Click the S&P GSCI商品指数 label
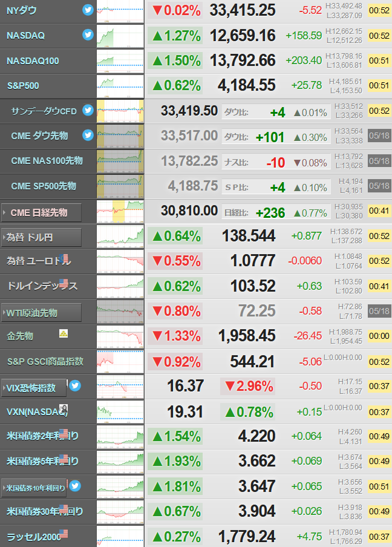This screenshot has height=547, width=392. [45, 361]
